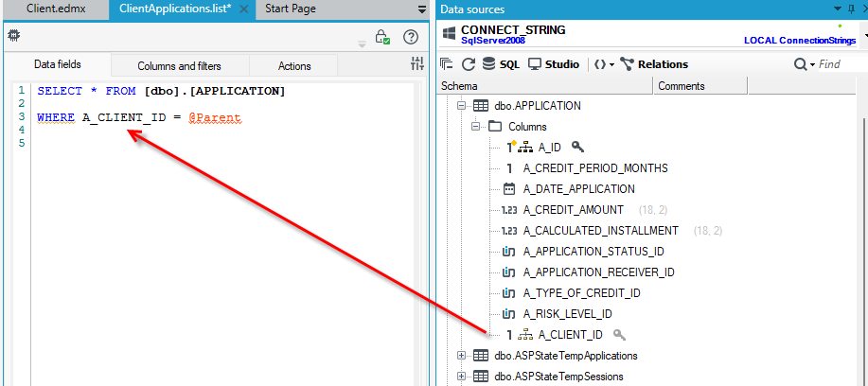Click the SQL toolbar button

coord(501,64)
